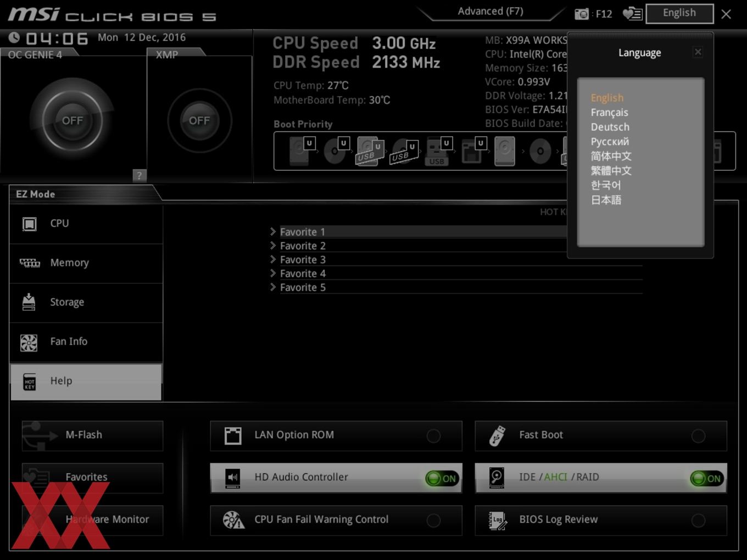Image resolution: width=747 pixels, height=560 pixels.
Task: Select the EZ Mode tab header
Action: 36,194
